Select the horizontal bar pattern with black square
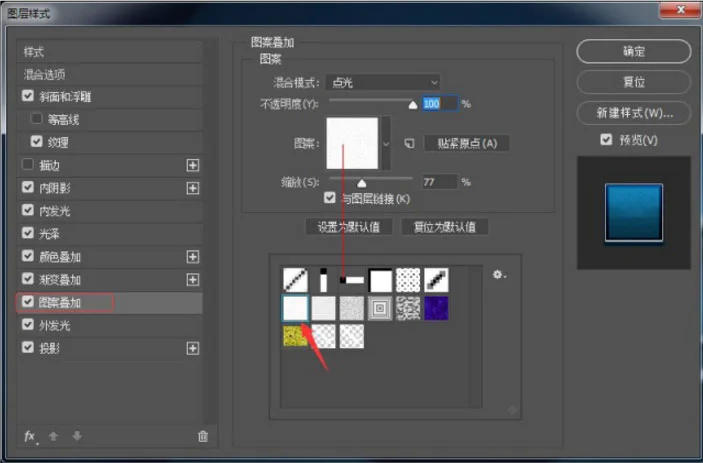The image size is (703, 463). [352, 280]
